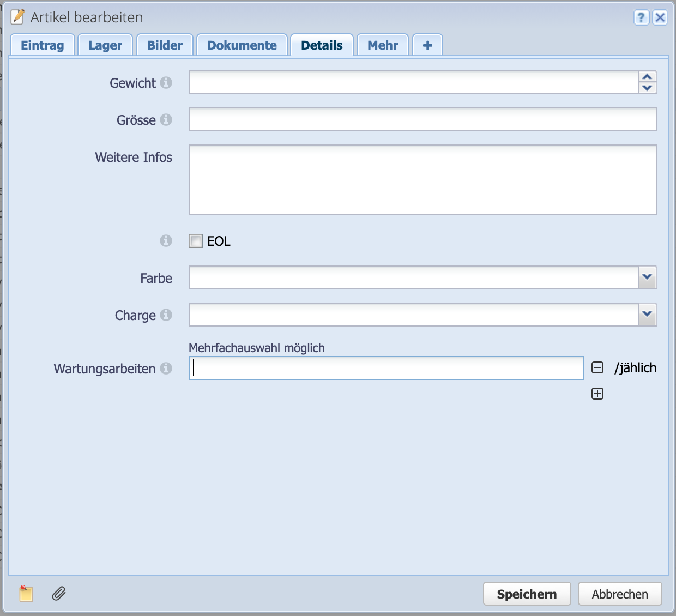Open the help question mark icon
Screen dimensions: 676x616
pyautogui.click(x=641, y=17)
